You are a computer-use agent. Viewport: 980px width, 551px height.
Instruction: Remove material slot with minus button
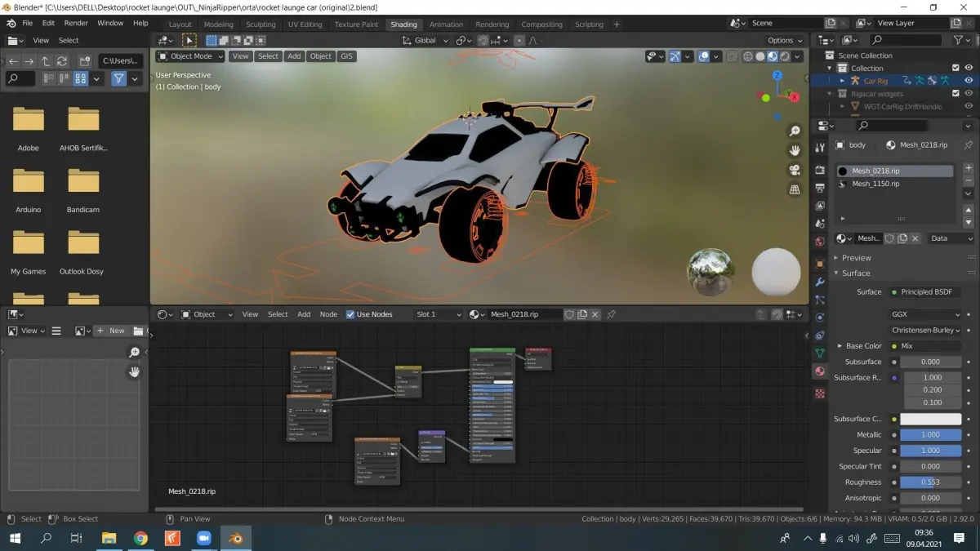pyautogui.click(x=969, y=180)
